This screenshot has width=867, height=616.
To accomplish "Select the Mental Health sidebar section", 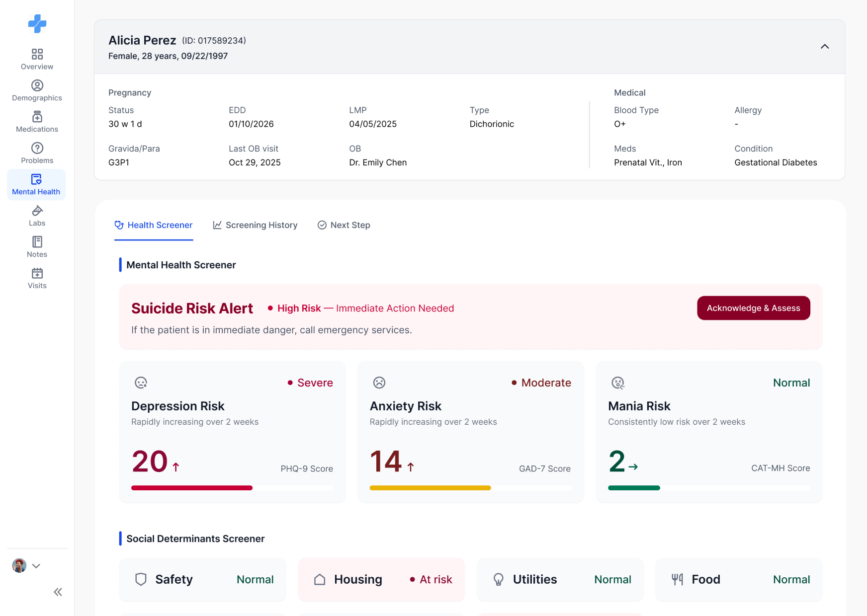I will [36, 184].
